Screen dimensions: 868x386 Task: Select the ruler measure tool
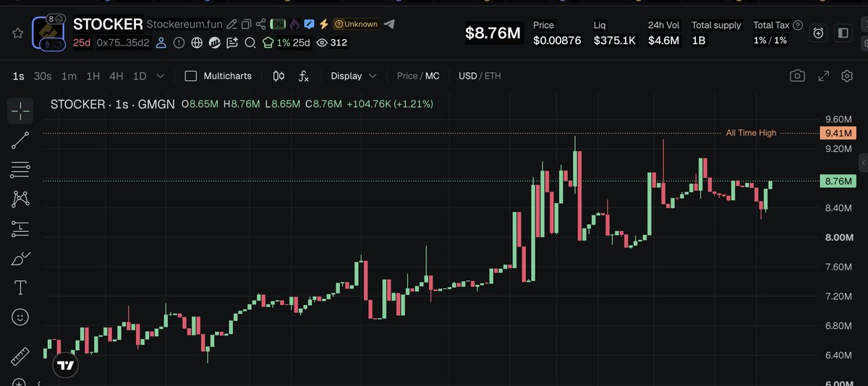pyautogui.click(x=20, y=356)
